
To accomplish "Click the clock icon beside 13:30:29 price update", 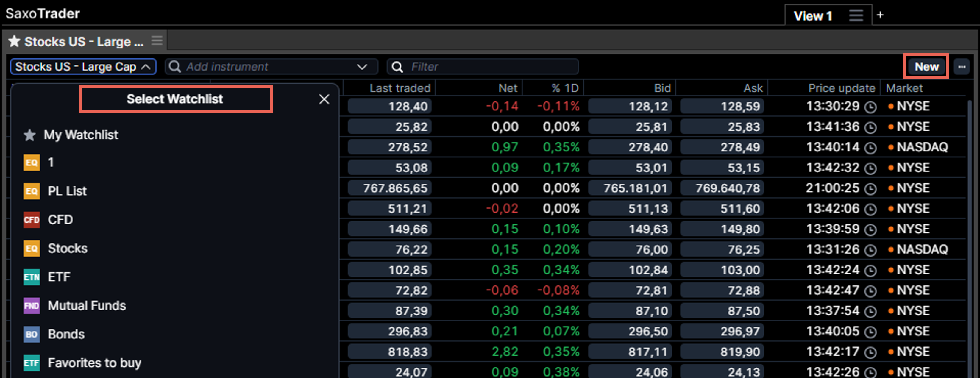I will pyautogui.click(x=871, y=107).
